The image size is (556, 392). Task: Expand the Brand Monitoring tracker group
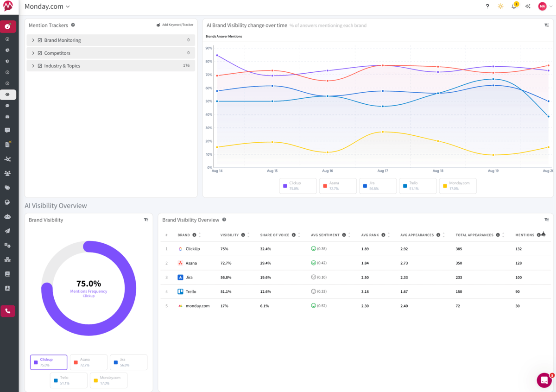click(33, 40)
